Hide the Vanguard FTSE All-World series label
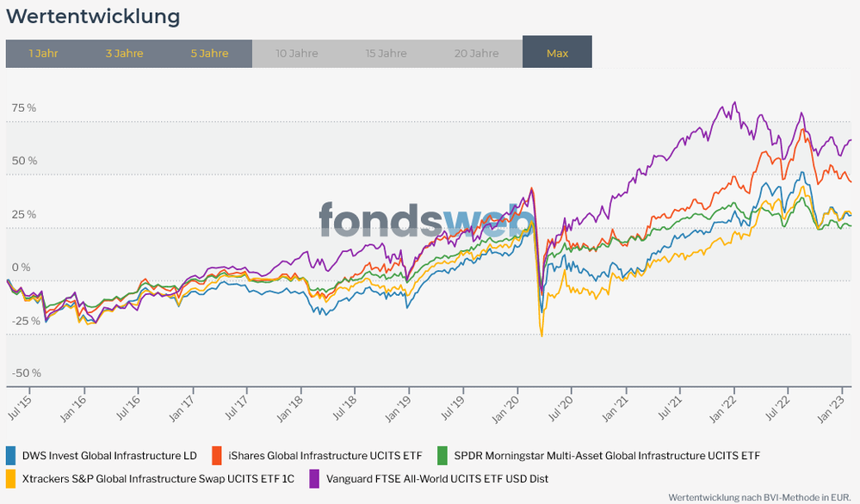 437,478
